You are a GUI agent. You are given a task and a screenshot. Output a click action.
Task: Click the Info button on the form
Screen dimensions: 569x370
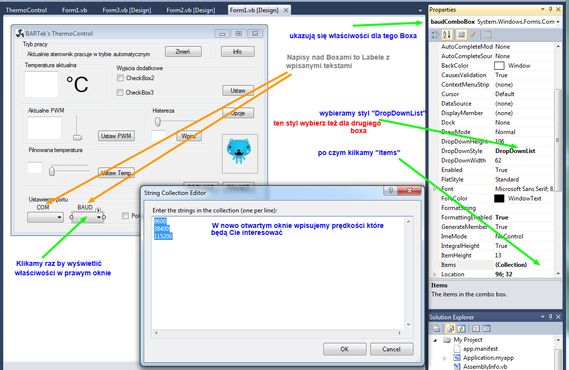pyautogui.click(x=238, y=52)
